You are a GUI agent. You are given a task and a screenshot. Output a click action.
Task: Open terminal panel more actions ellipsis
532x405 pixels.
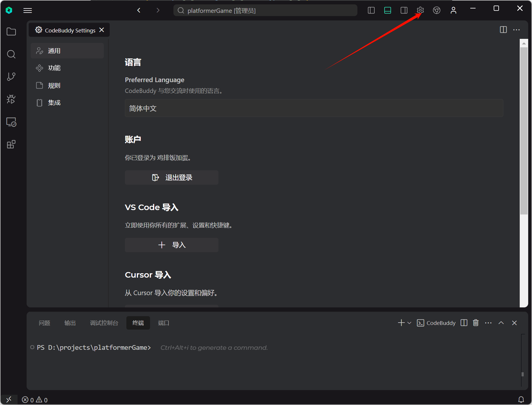(488, 323)
